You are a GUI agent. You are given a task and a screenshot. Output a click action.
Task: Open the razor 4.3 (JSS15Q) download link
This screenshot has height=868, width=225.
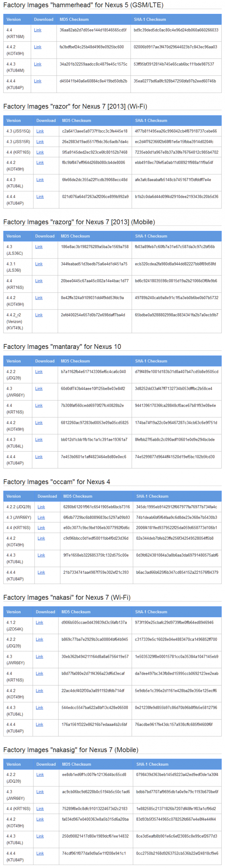click(40, 131)
